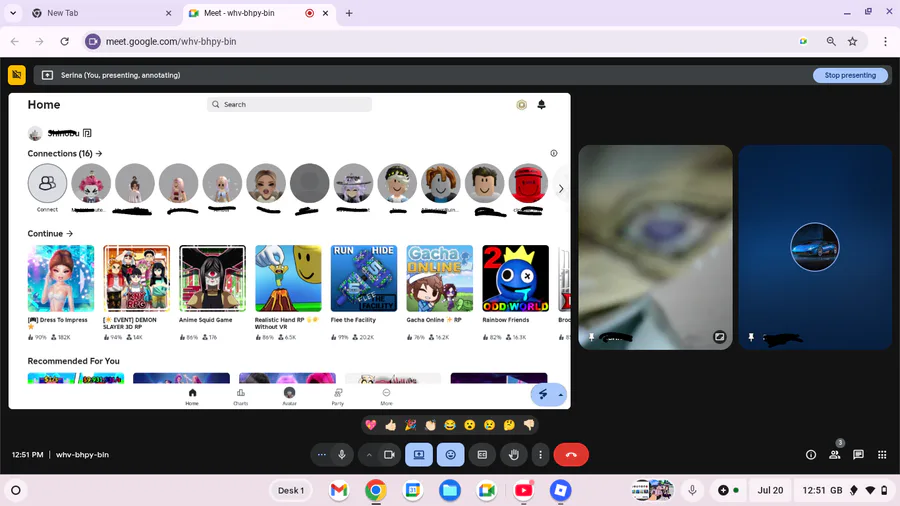
Task: Open Roblox app from the shelf
Action: click(x=560, y=491)
